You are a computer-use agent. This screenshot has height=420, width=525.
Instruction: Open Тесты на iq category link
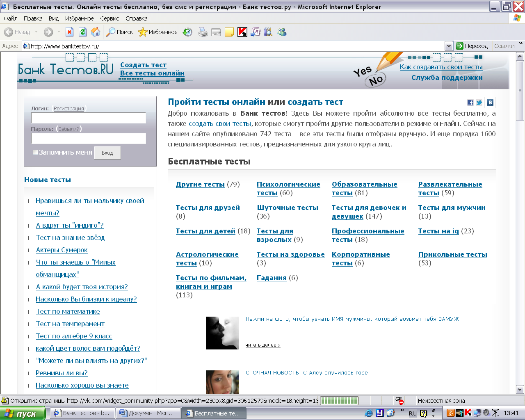click(x=438, y=231)
